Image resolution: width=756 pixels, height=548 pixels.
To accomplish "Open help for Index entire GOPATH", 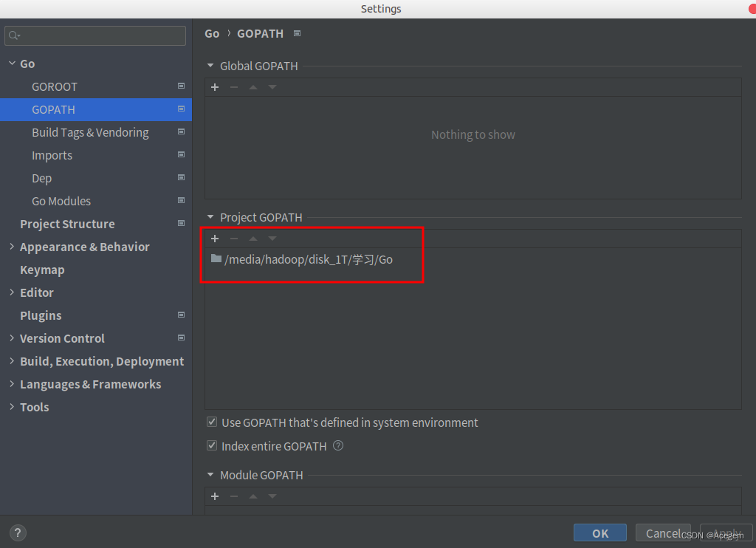I will [x=338, y=446].
